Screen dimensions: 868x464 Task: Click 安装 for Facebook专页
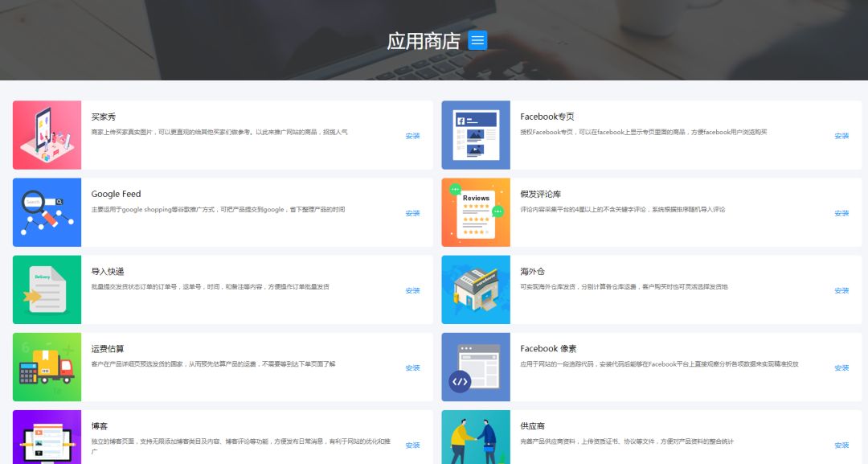point(841,136)
